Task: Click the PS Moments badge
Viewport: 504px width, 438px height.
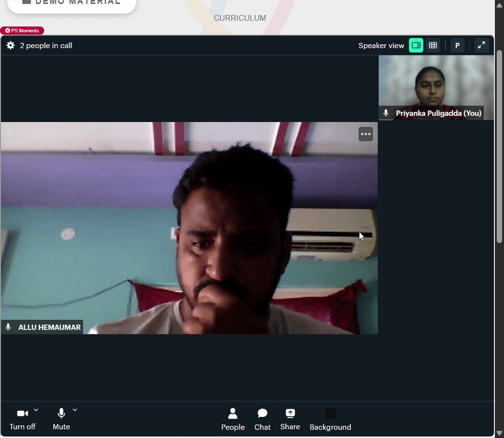Action: pos(22,31)
